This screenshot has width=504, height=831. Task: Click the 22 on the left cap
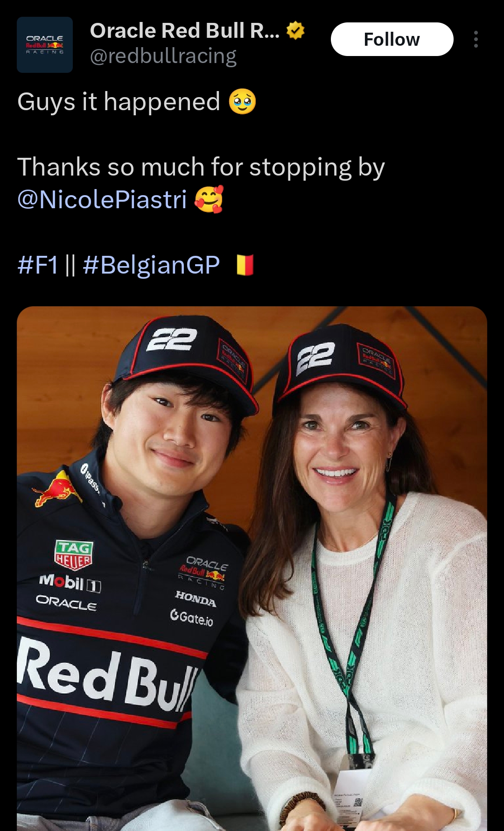(171, 339)
